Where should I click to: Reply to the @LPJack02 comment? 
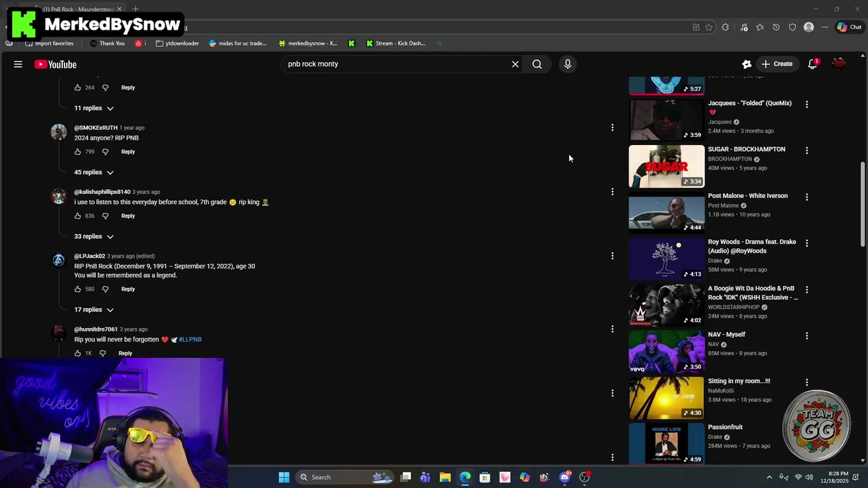[128, 289]
